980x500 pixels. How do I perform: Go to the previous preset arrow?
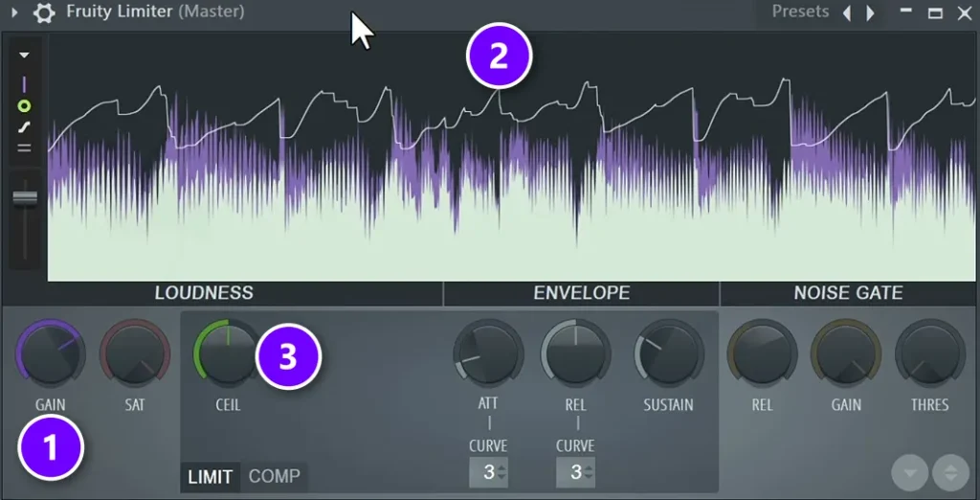click(x=848, y=12)
